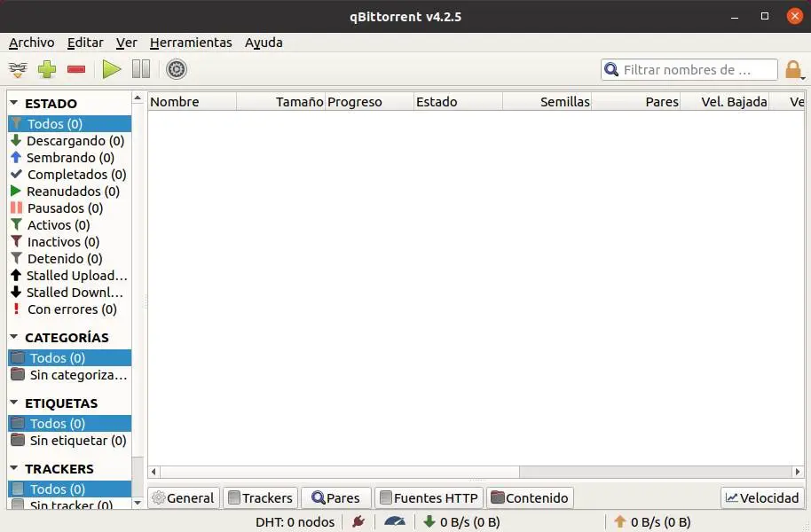Show Pausados (0) torrents
This screenshot has width=811, height=532.
coord(69,207)
